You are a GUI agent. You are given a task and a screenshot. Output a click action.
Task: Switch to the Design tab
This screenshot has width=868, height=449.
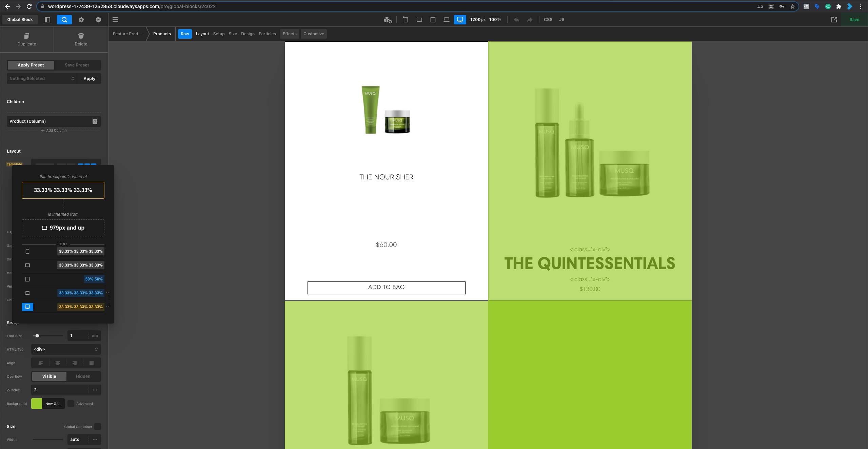248,34
